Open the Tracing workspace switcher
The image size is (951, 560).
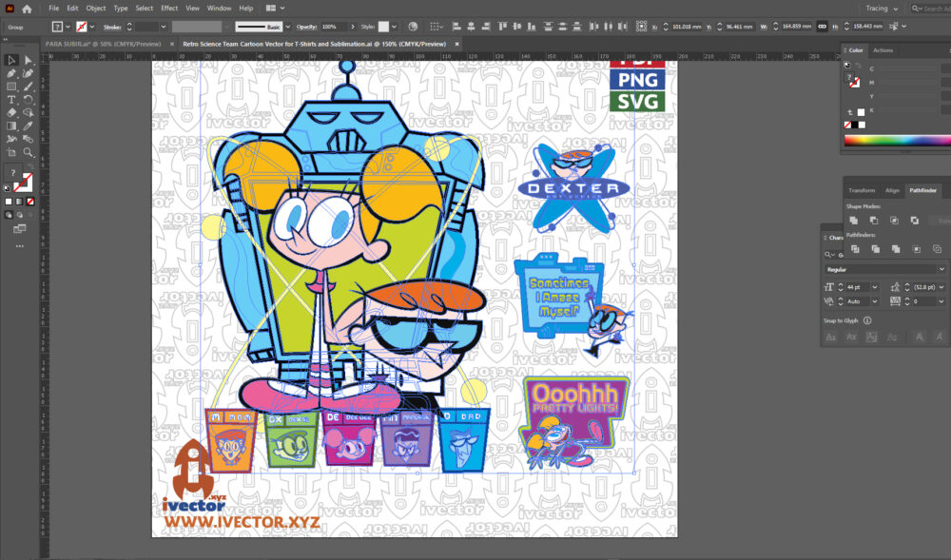coord(882,9)
